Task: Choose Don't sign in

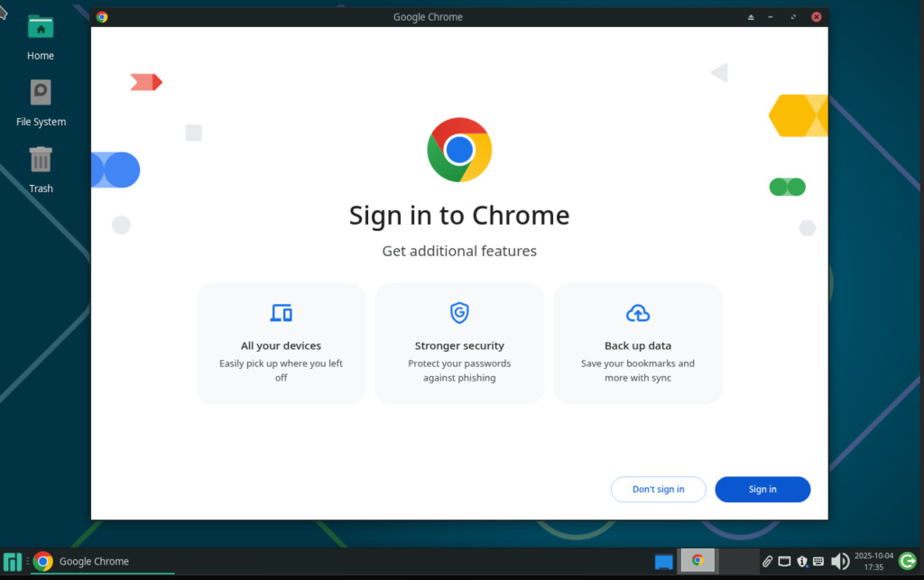Action: [658, 489]
